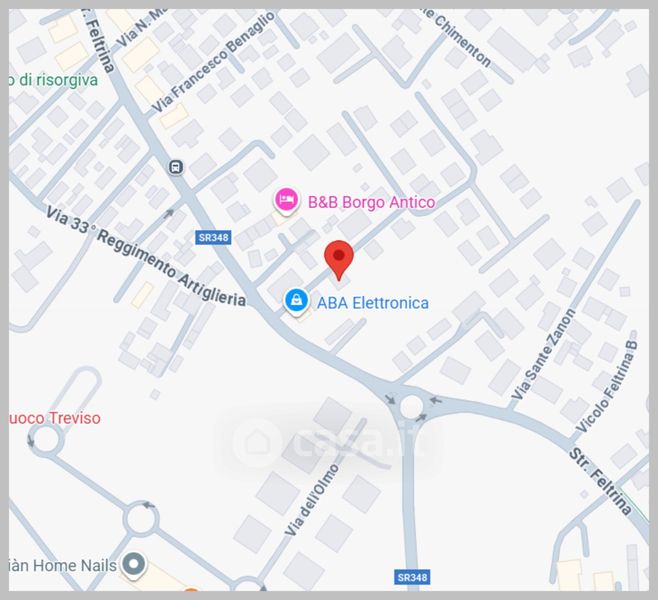
Task: Open the ABA Elettronica label
Action: [373, 303]
